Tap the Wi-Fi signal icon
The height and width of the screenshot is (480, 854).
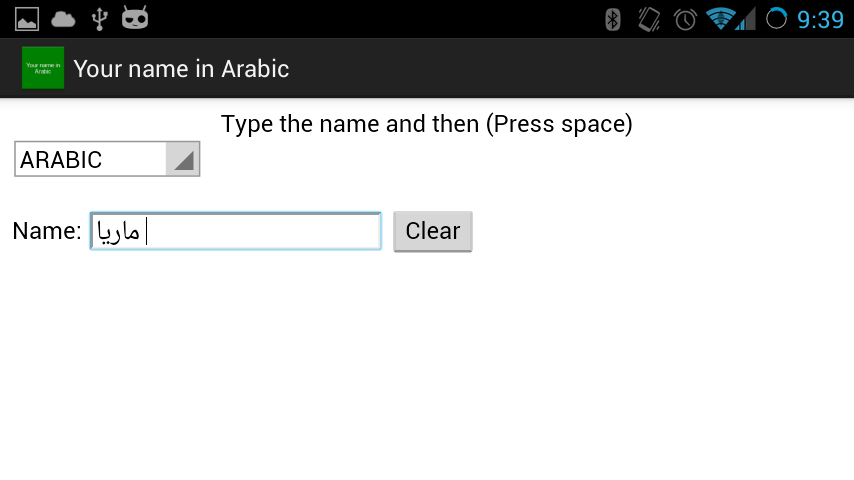[719, 19]
